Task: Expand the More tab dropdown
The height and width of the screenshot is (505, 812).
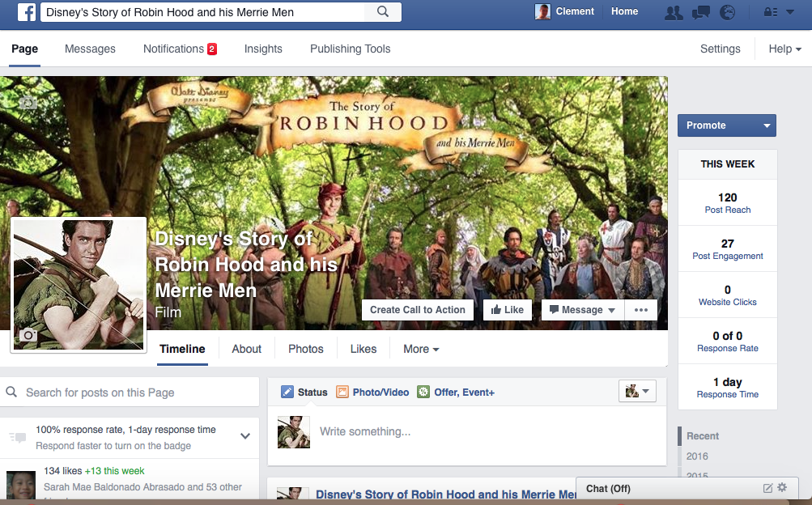Action: coord(421,350)
